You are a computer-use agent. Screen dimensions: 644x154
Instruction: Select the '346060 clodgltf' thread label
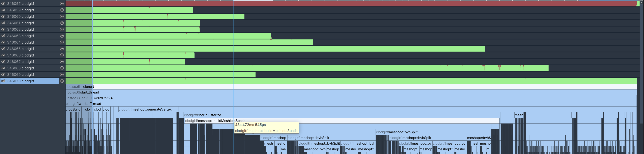(x=20, y=17)
